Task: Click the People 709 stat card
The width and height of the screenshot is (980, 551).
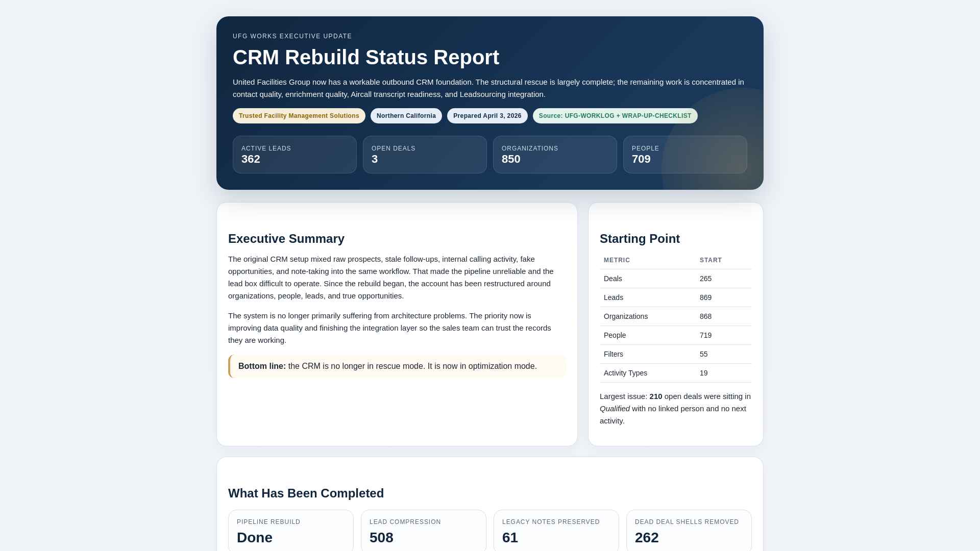Action: pos(684,155)
